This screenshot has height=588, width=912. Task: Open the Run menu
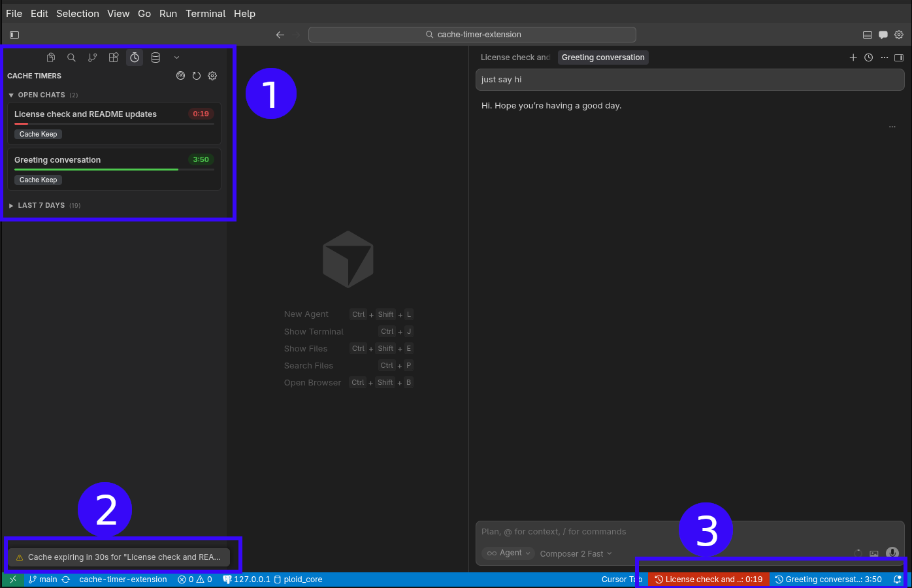pyautogui.click(x=168, y=13)
